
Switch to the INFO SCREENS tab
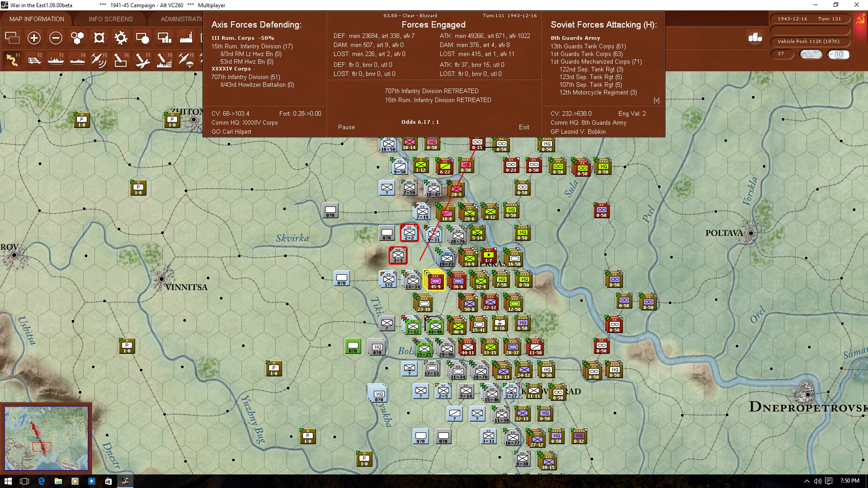tap(110, 19)
